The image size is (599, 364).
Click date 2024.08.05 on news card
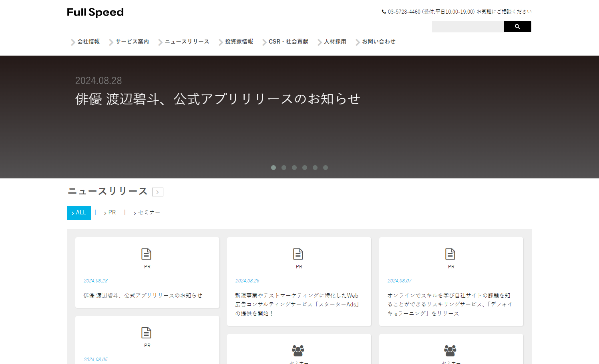[96, 360]
